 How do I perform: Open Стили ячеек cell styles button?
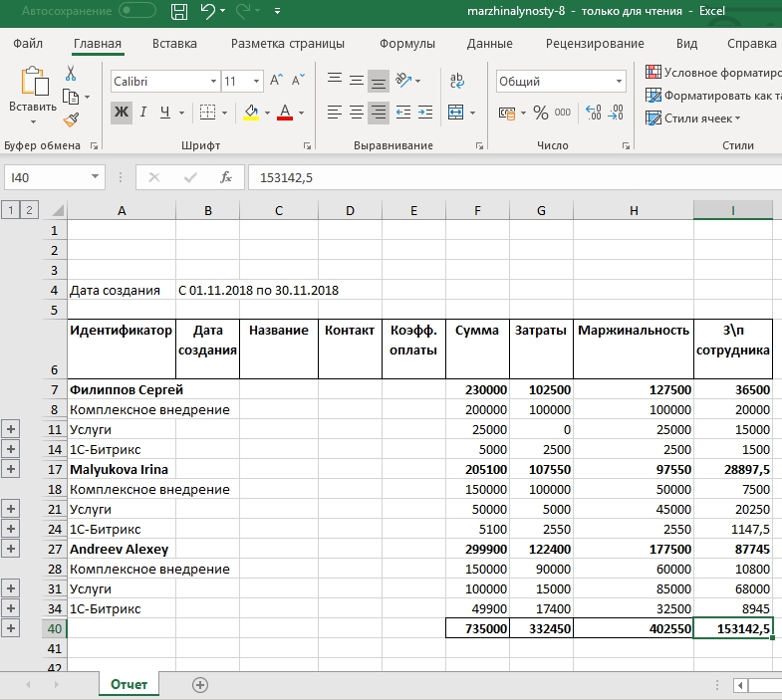tap(695, 118)
